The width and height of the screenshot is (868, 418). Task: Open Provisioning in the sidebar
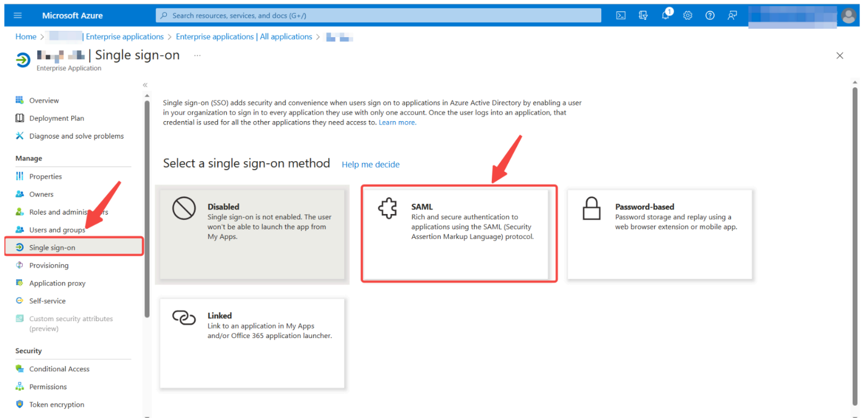49,265
